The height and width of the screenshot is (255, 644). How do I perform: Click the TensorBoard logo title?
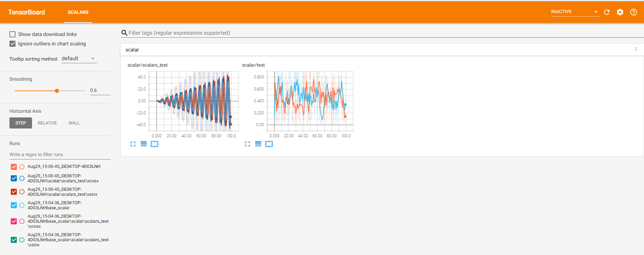(x=27, y=12)
